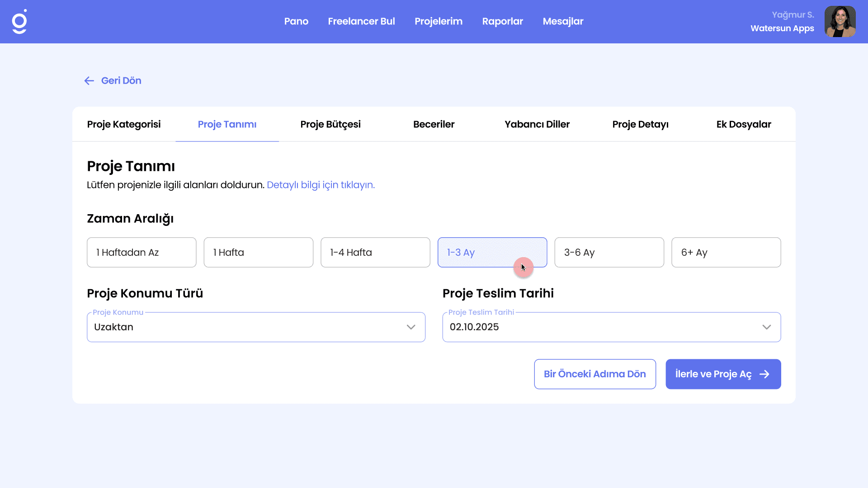868x488 pixels.
Task: Click the Geri Dön back arrow icon
Action: tap(89, 81)
